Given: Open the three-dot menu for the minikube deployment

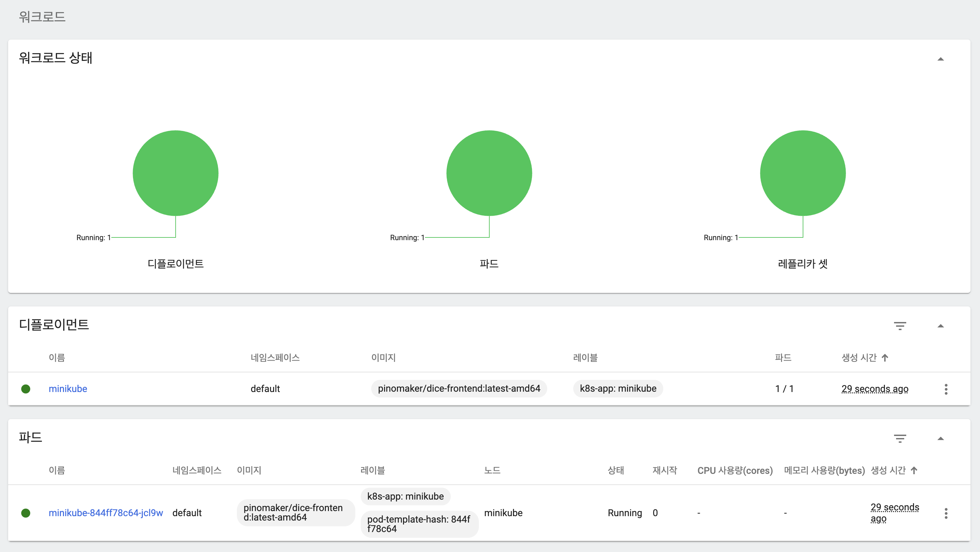Looking at the screenshot, I should pos(946,389).
